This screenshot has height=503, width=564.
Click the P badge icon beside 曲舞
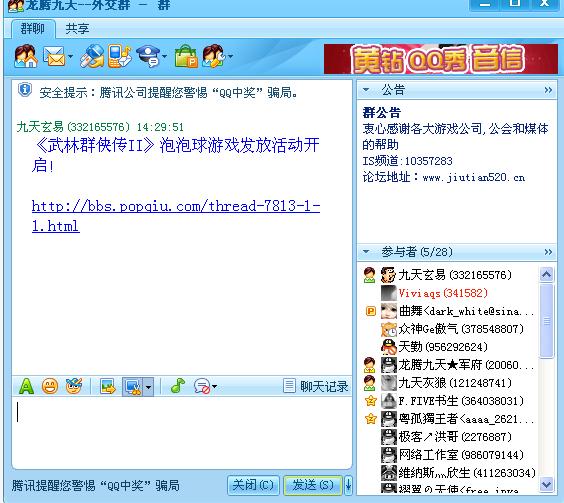[370, 311]
